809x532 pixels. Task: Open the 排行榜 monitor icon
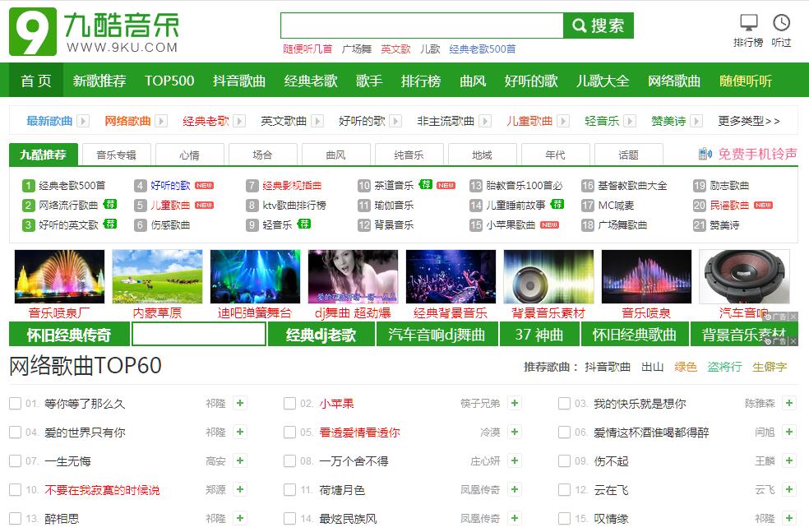[748, 23]
